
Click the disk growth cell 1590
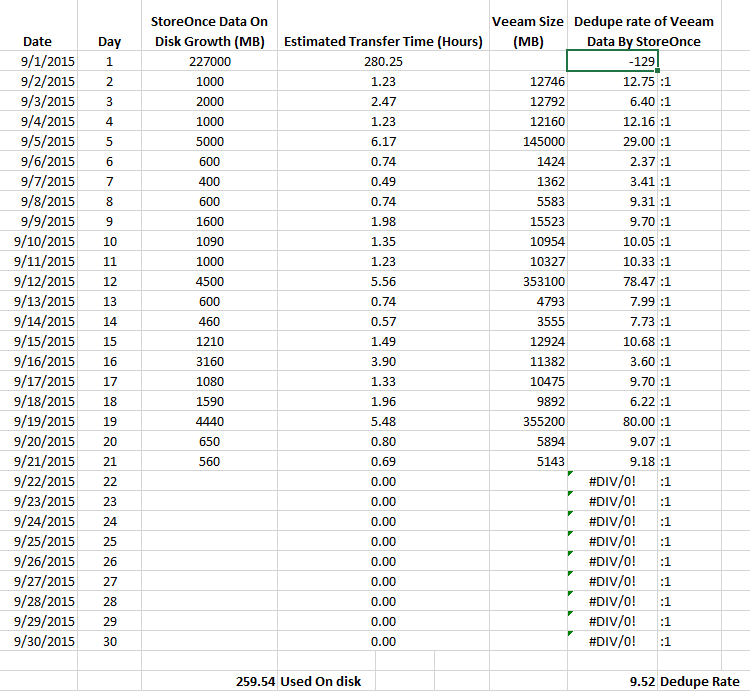click(x=210, y=402)
